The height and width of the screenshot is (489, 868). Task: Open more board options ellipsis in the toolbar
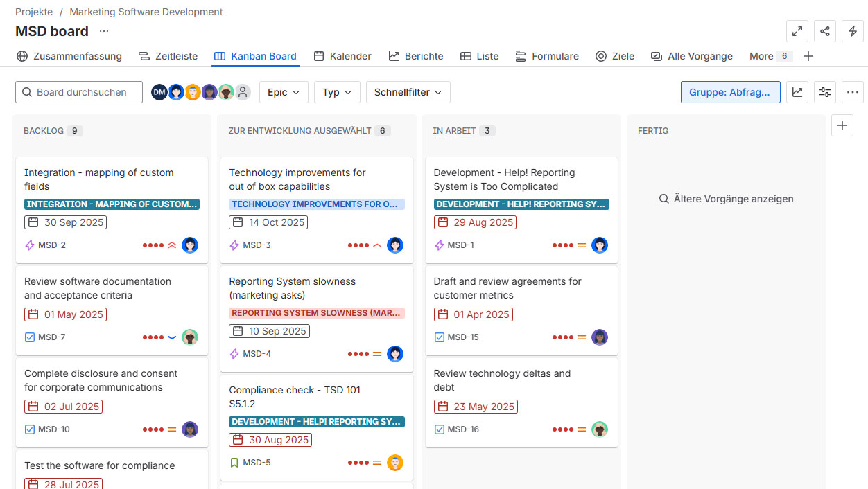pyautogui.click(x=853, y=92)
